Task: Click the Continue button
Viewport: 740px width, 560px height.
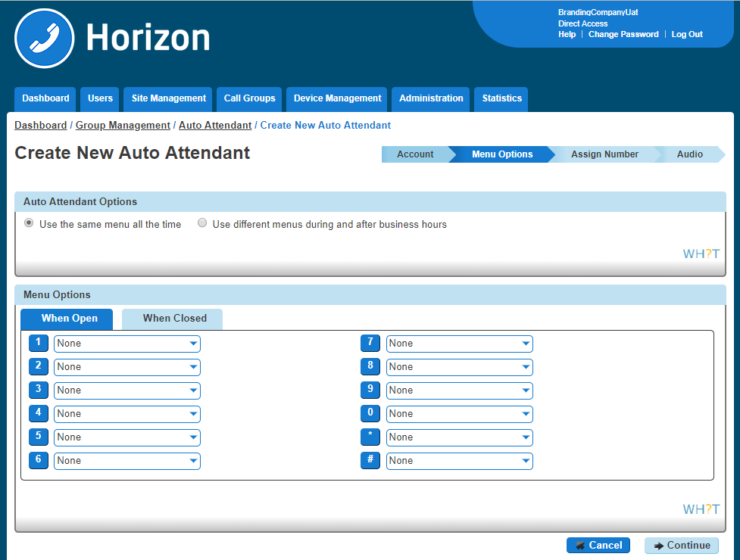Action: pyautogui.click(x=682, y=546)
